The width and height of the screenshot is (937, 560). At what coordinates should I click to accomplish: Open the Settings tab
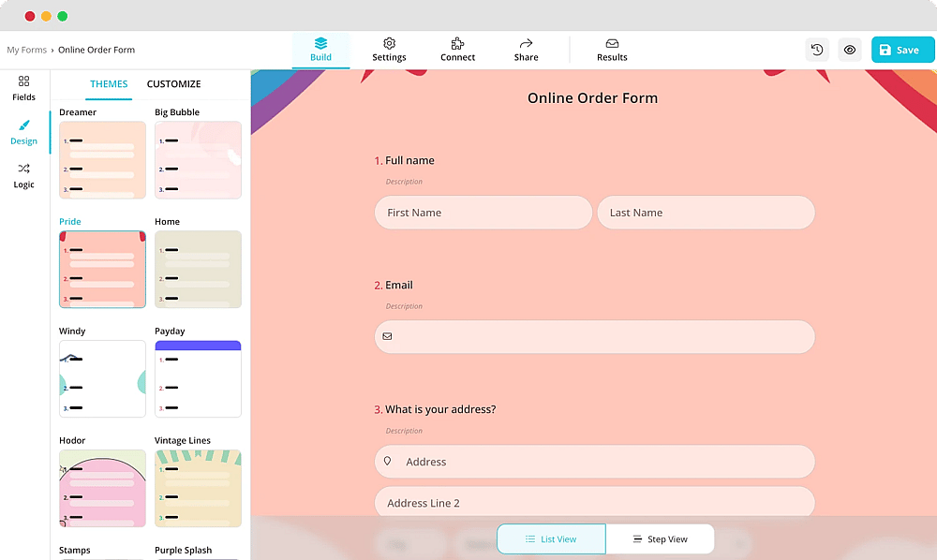(x=389, y=51)
